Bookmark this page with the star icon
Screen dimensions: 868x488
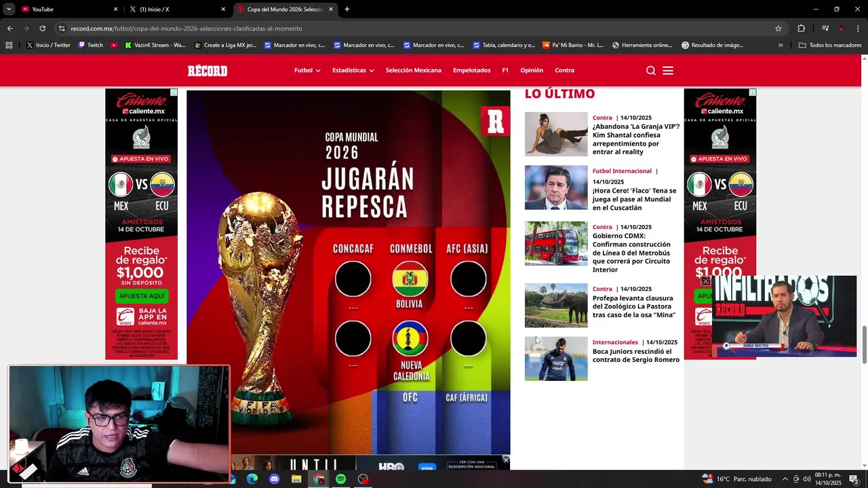(x=778, y=28)
